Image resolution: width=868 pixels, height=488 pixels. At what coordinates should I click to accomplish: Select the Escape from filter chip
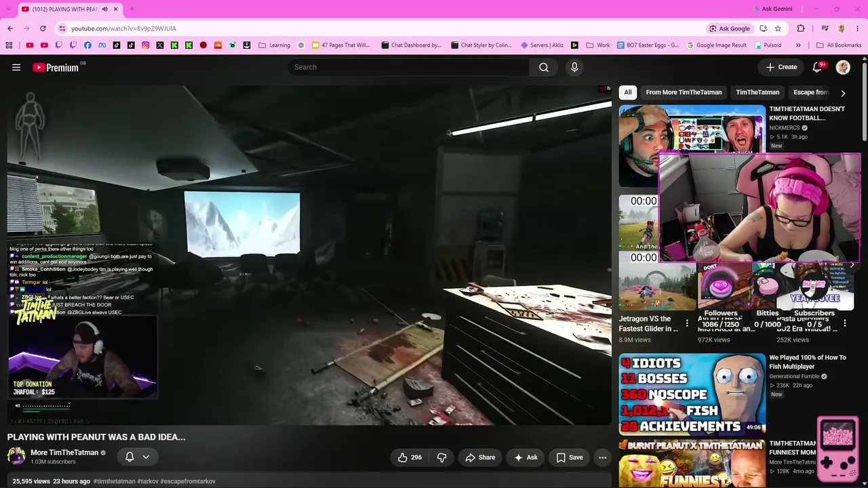pyautogui.click(x=811, y=92)
